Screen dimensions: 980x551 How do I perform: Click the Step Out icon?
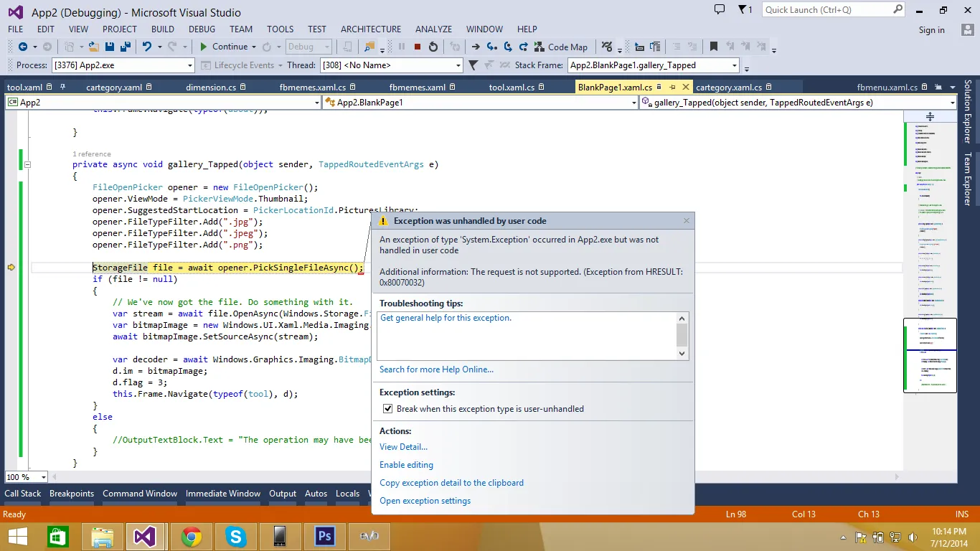[524, 47]
